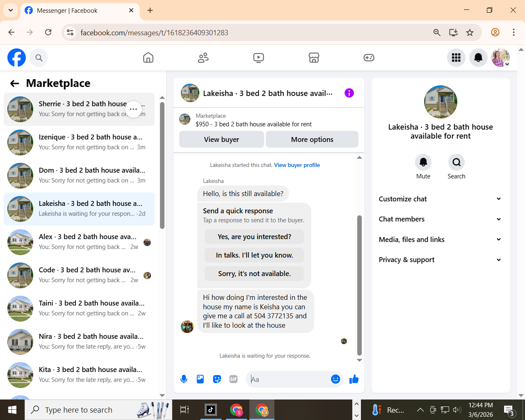This screenshot has height=420, width=525.
Task: Open Task View on the taskbar
Action: (x=185, y=410)
